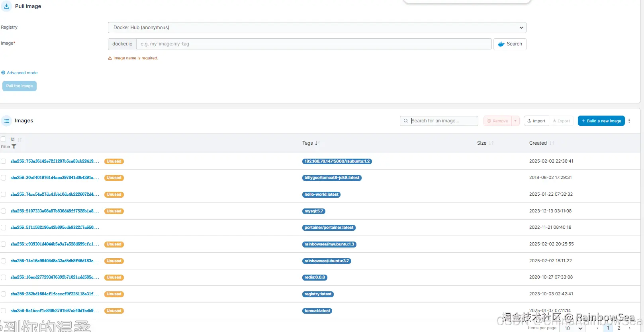Click the Remove images button
The image size is (644, 332).
497,121
